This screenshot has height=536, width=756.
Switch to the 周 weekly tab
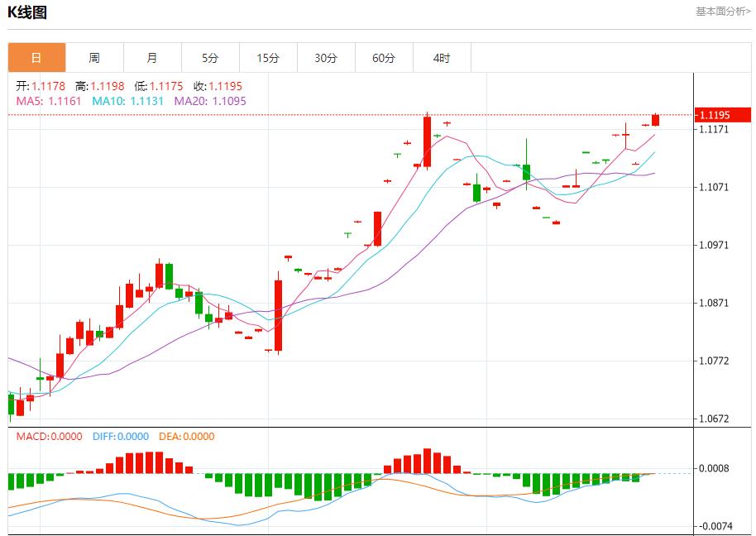(x=94, y=58)
